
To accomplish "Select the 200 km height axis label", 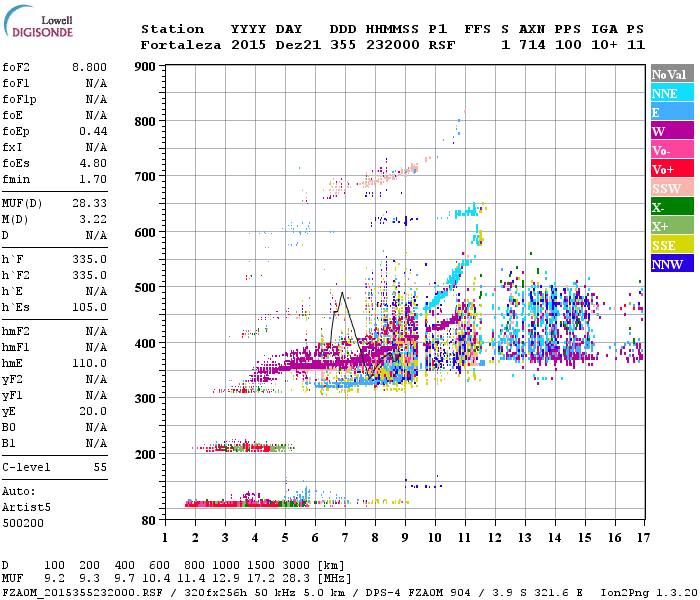I will pos(145,454).
